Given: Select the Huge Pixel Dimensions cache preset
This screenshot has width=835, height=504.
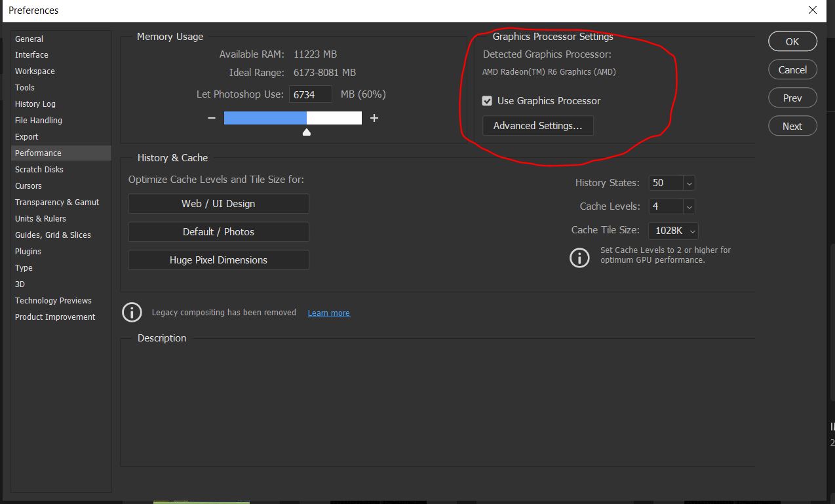Looking at the screenshot, I should pos(218,260).
